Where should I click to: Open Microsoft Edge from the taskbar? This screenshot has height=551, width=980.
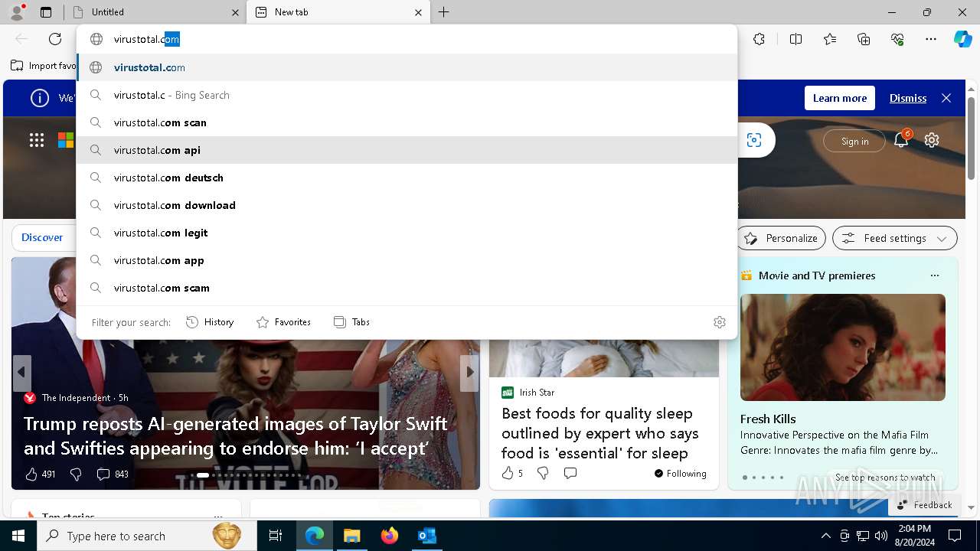tap(315, 536)
